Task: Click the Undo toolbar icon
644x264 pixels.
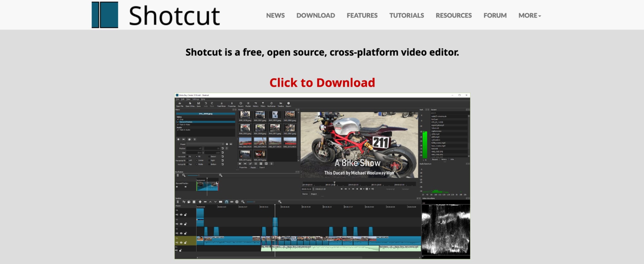Action: coord(206,103)
